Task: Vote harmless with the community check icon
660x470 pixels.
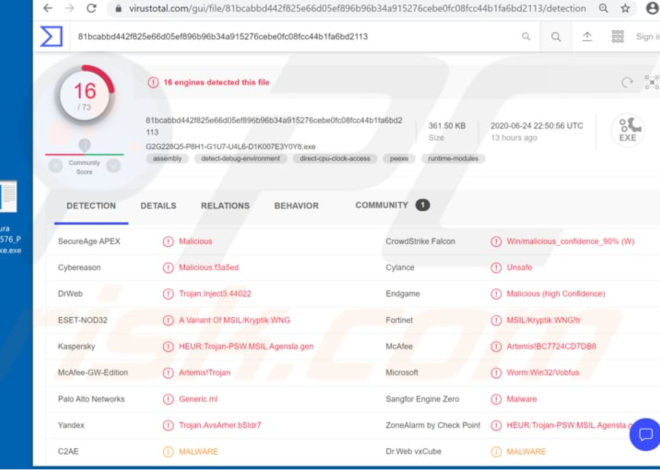Action: 113,166
